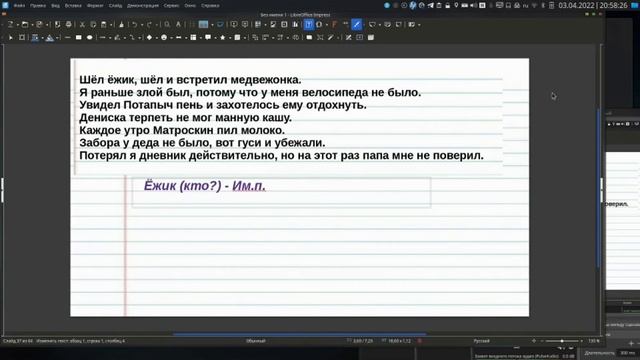Click the text 'Ёжик (кто?) - Им.п.'
Image resolution: width=640 pixels, height=360 pixels.
click(x=204, y=186)
